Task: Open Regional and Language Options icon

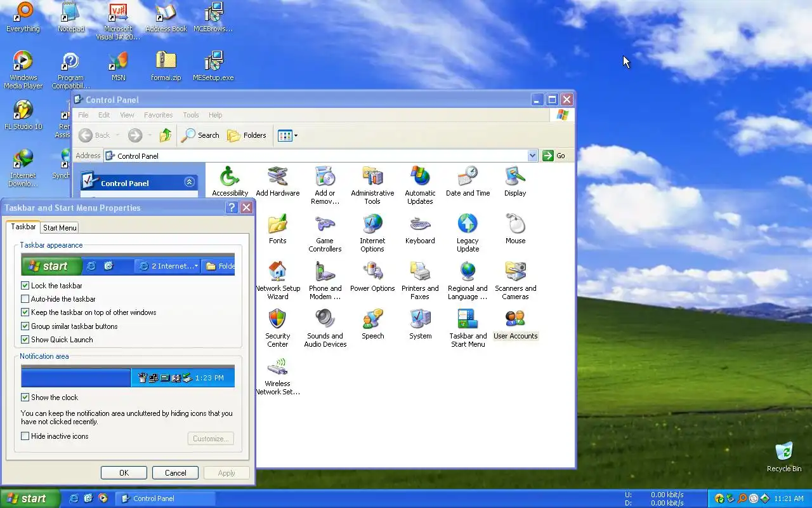Action: click(x=468, y=280)
